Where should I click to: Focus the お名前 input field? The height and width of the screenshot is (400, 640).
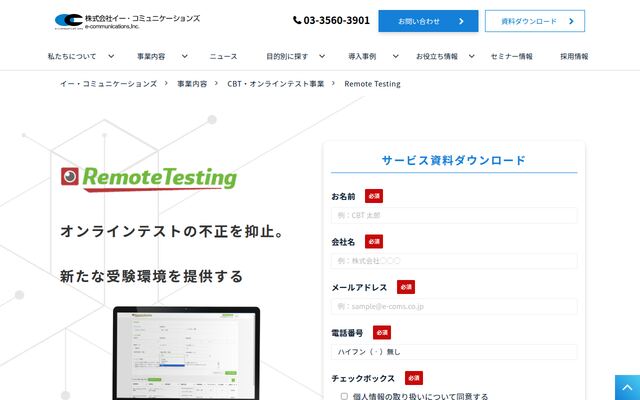pyautogui.click(x=454, y=215)
